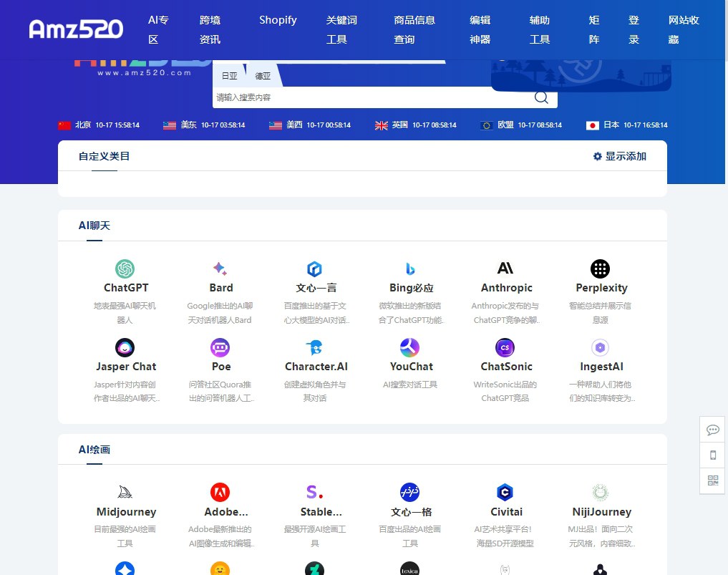
Task: Open the 跨境资讯 menu
Action: (210, 30)
